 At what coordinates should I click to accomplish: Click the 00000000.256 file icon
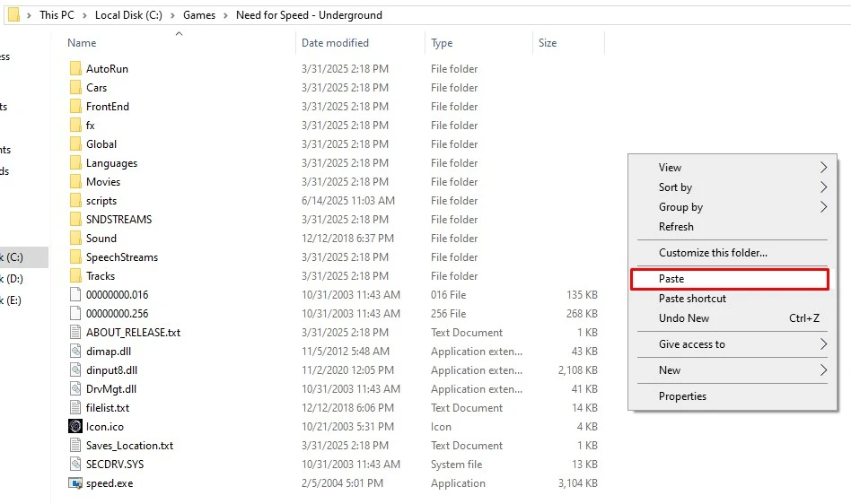[75, 314]
